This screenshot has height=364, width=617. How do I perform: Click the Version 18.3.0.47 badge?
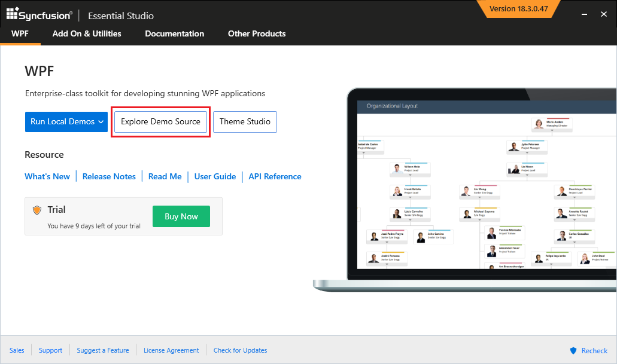(x=518, y=8)
